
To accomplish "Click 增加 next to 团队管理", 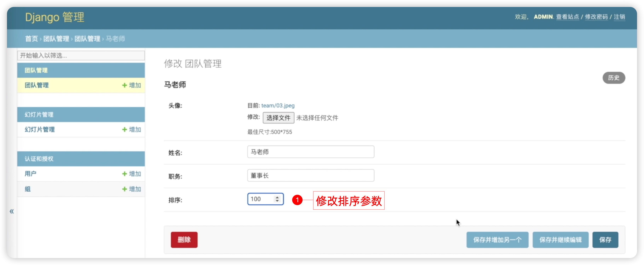I will tap(135, 85).
